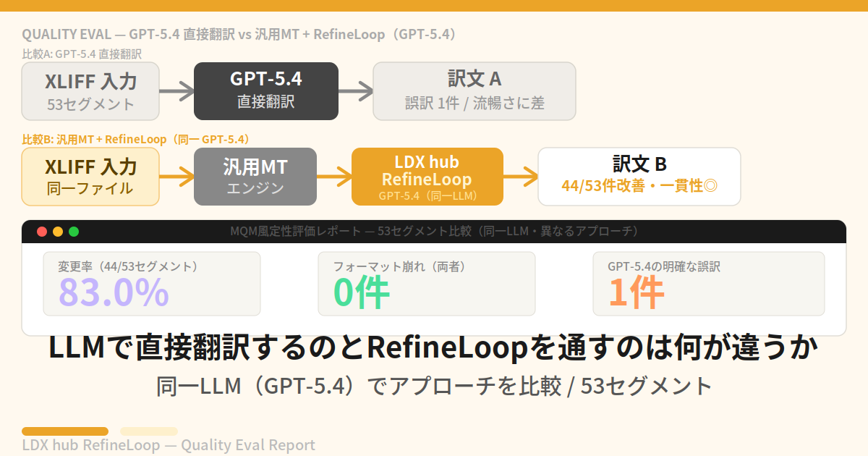Select the 'XLIFF 入力 53セグメント' box
Screen dimensions: 868x456
[90, 91]
